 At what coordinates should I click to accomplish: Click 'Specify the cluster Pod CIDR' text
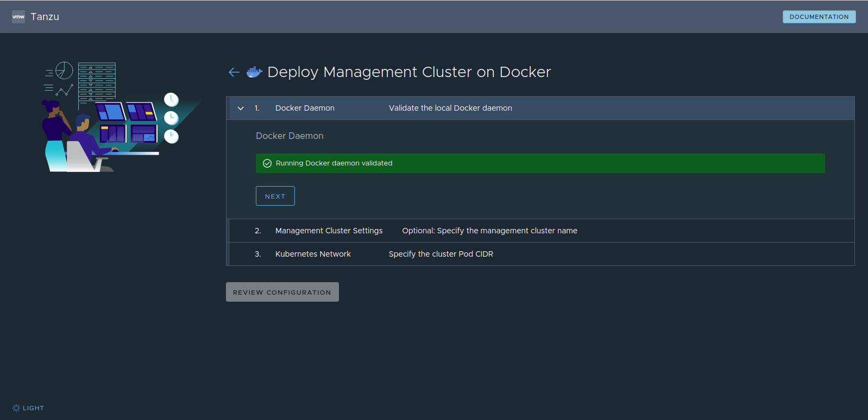[441, 254]
